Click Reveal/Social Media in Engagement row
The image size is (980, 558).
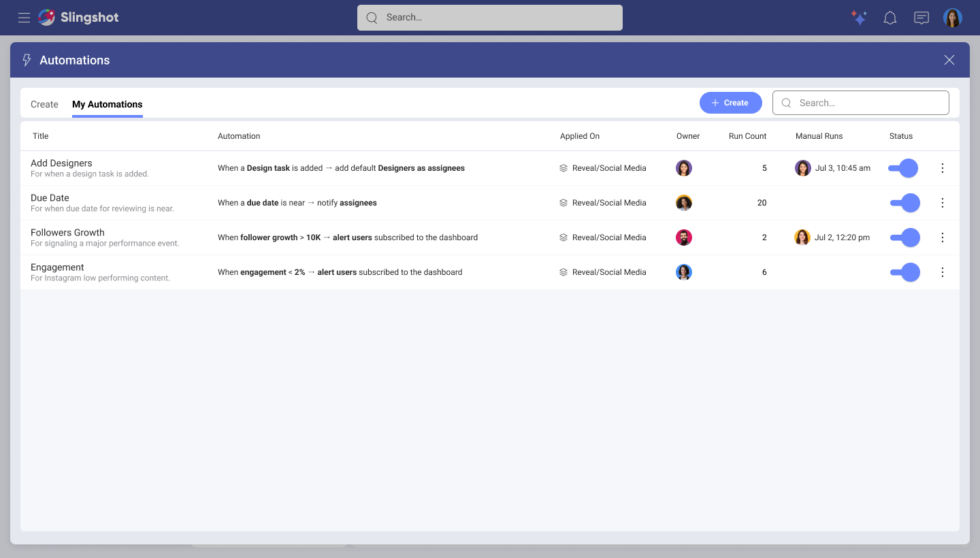coord(609,272)
